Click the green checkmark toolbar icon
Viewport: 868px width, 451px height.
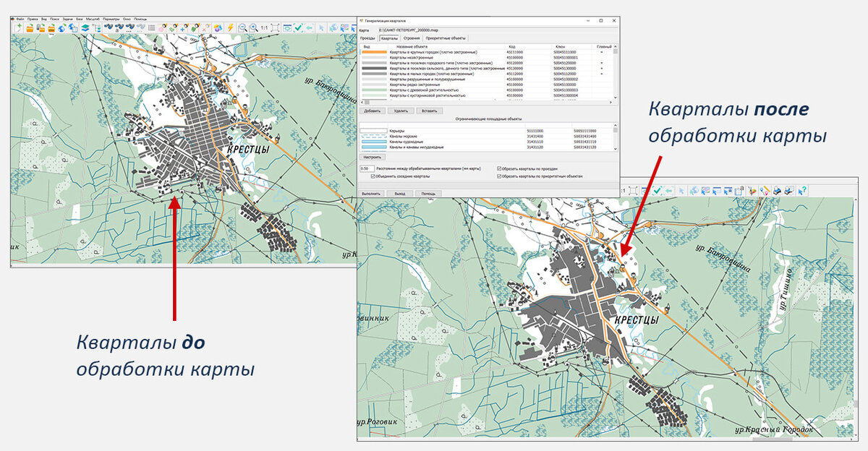tap(298, 27)
